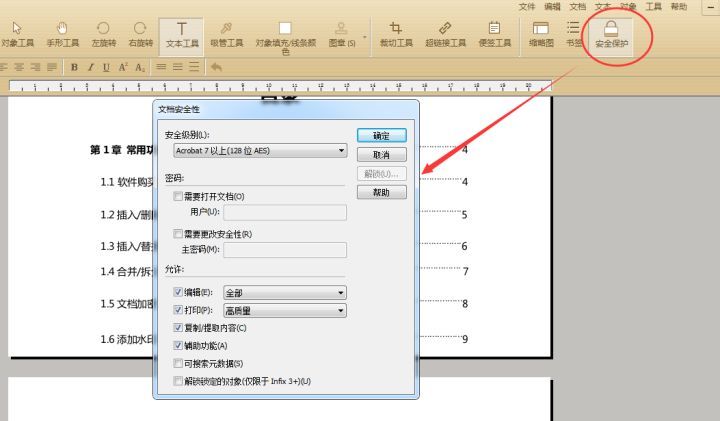This screenshot has height=421, width=720.
Task: Open the 安全级别 dropdown
Action: click(x=260, y=151)
